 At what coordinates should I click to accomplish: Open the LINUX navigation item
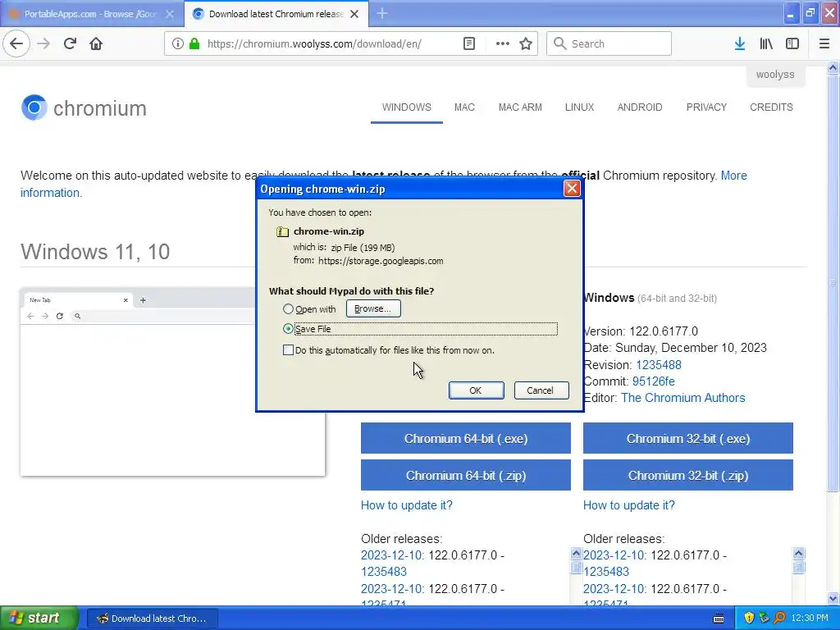click(x=579, y=107)
